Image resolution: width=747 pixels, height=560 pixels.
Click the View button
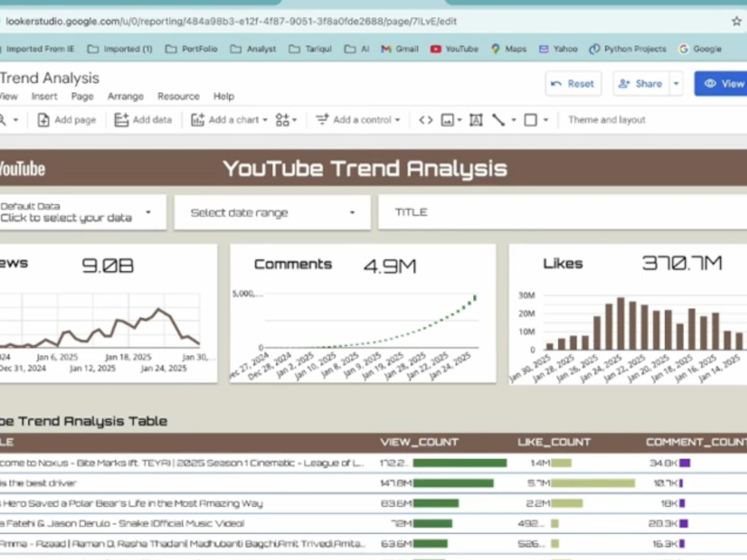click(721, 84)
